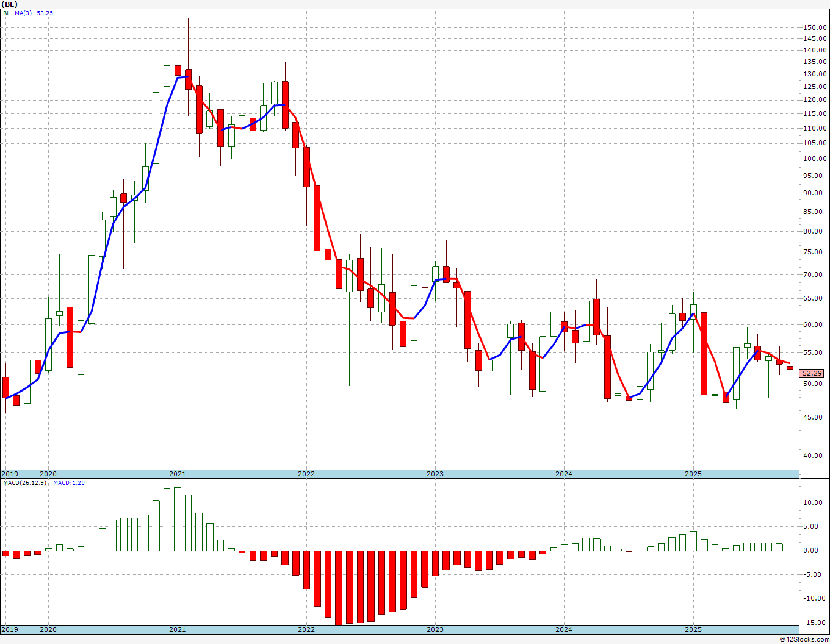
Task: Click the 140.00 price axis label
Action: [x=815, y=51]
